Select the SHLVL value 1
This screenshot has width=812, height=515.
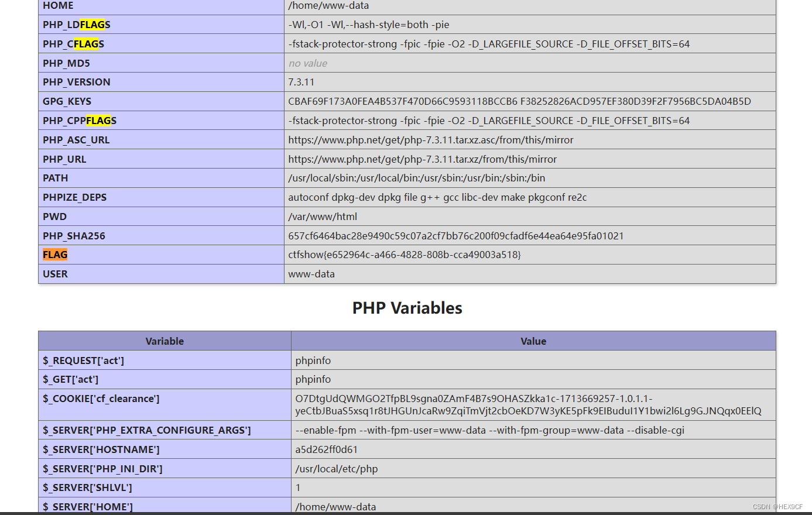pos(298,487)
